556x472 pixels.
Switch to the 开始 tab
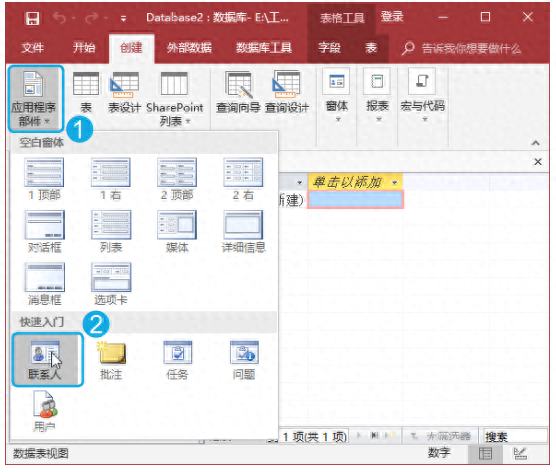pyautogui.click(x=84, y=48)
